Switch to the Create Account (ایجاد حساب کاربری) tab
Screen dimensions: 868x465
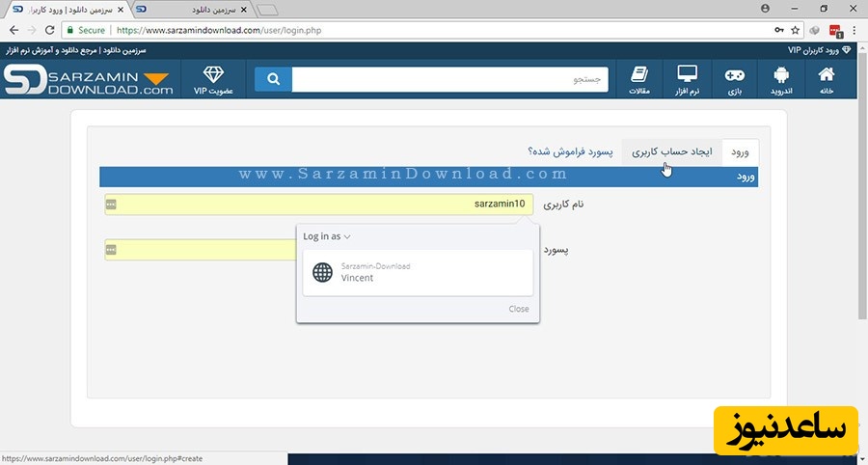[x=666, y=152]
